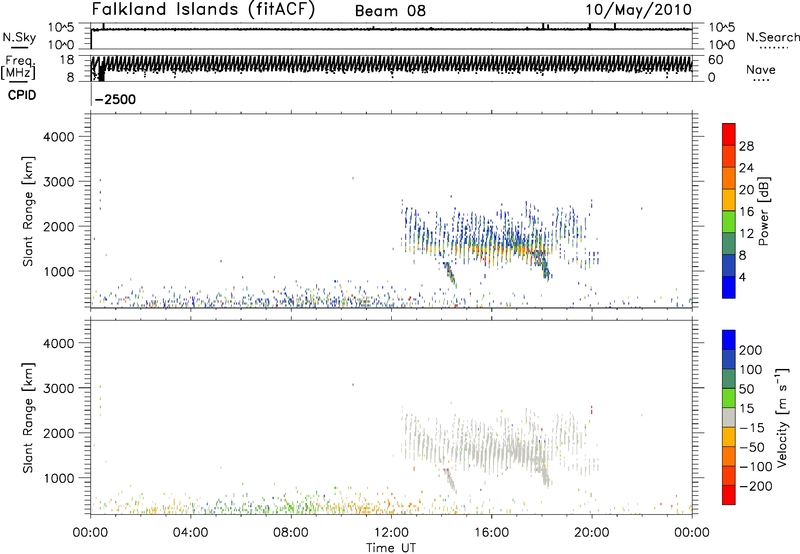Click the '200' value on Velocity scale

tap(751, 350)
